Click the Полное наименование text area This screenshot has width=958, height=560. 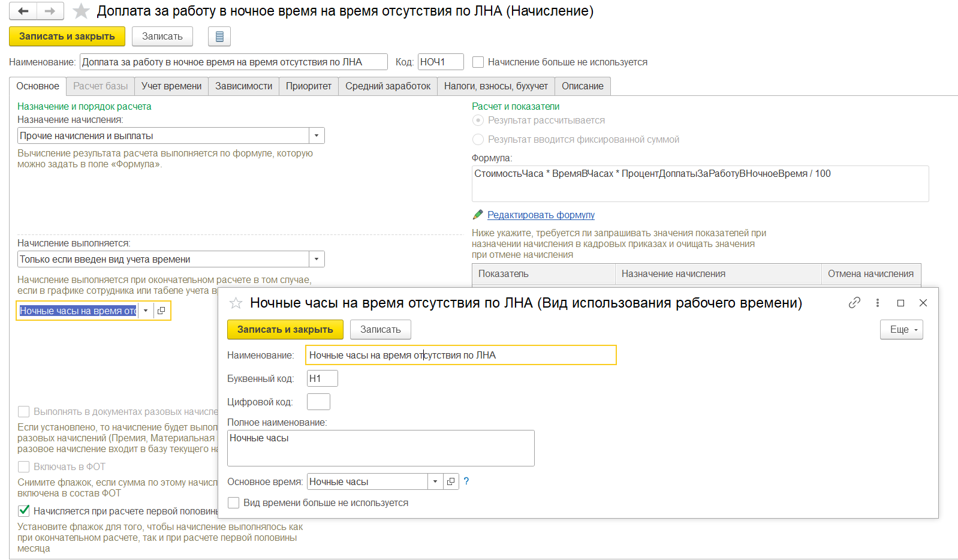[381, 448]
